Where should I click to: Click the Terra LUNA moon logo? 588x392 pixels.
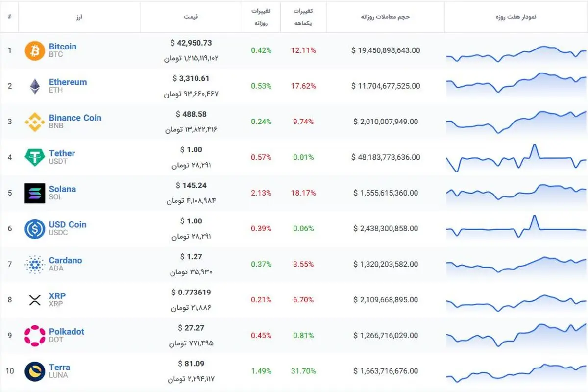click(35, 371)
